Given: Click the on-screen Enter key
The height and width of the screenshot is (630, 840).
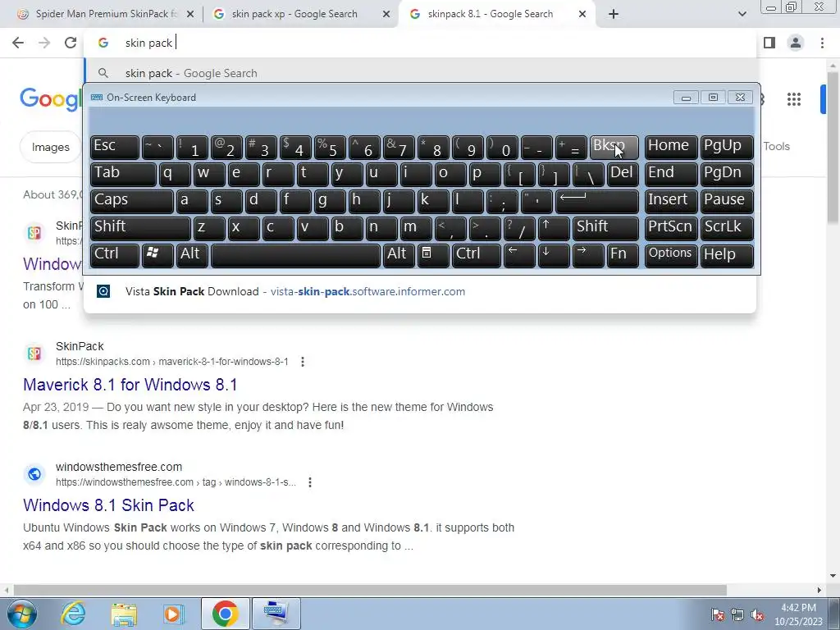Looking at the screenshot, I should click(x=597, y=202).
